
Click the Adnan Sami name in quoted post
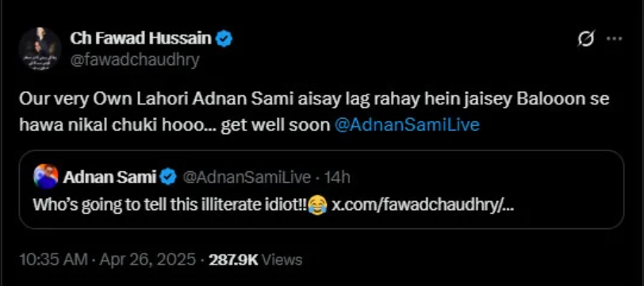(109, 177)
